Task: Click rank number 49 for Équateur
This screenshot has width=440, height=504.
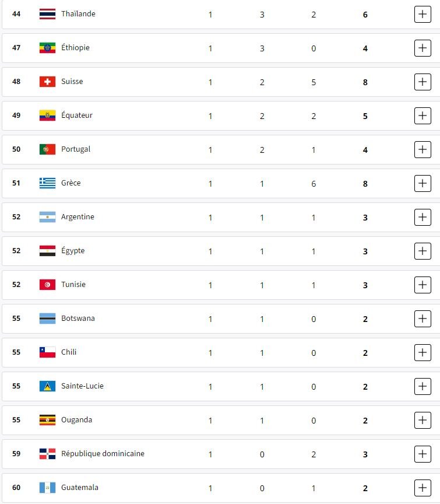Action: pyautogui.click(x=16, y=116)
